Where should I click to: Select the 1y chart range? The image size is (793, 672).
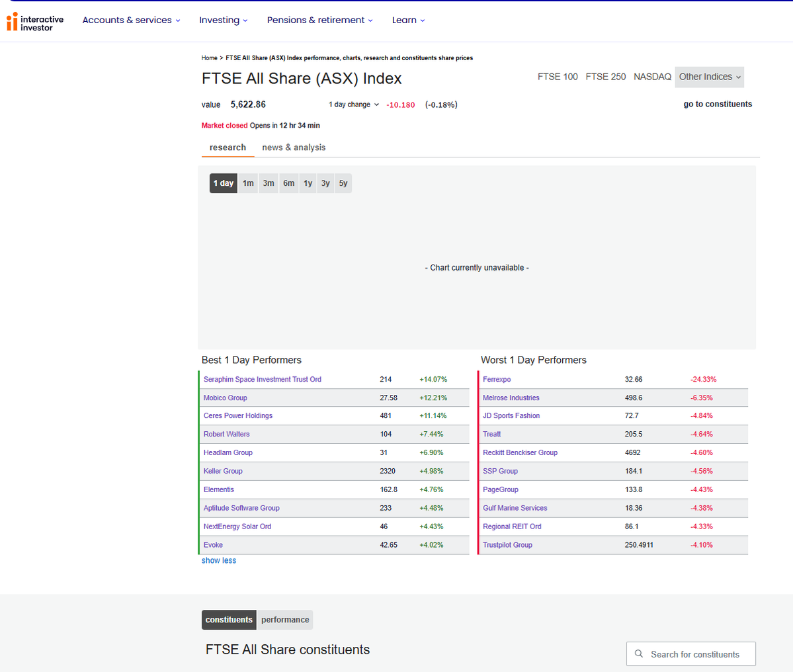coord(308,184)
